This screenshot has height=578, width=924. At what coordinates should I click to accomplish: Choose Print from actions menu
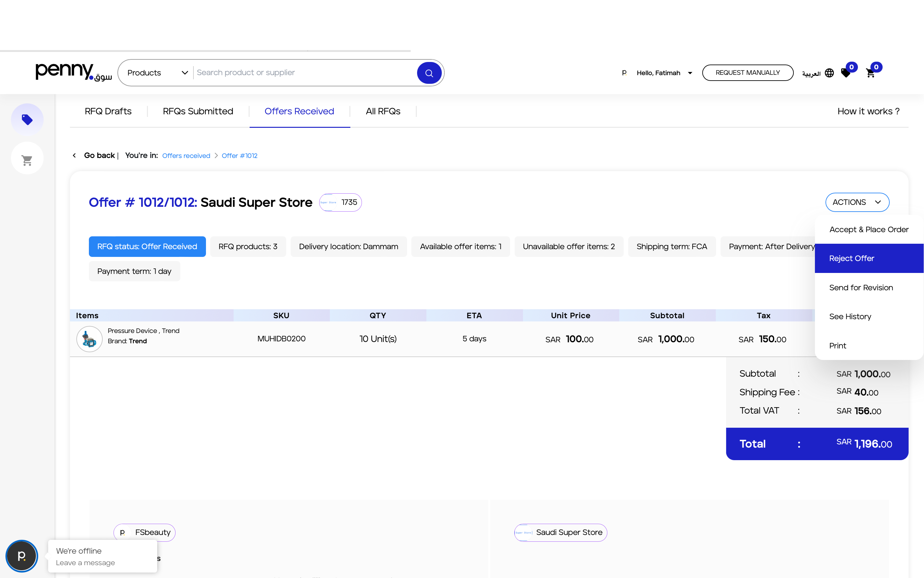pyautogui.click(x=869, y=346)
